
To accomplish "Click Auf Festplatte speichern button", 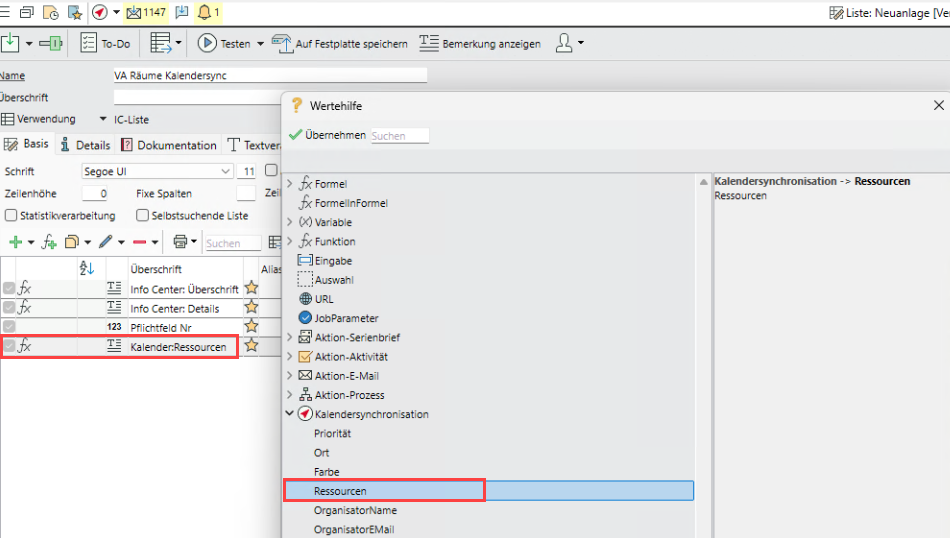I will [340, 44].
